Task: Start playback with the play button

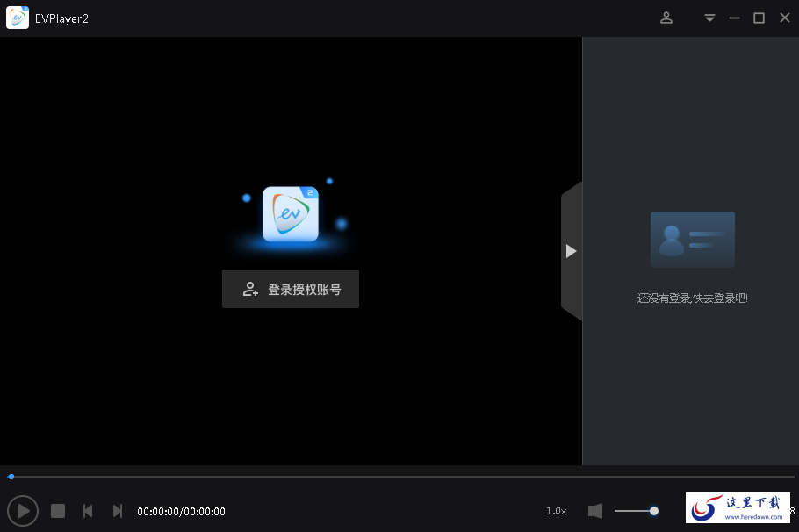Action: [23, 511]
